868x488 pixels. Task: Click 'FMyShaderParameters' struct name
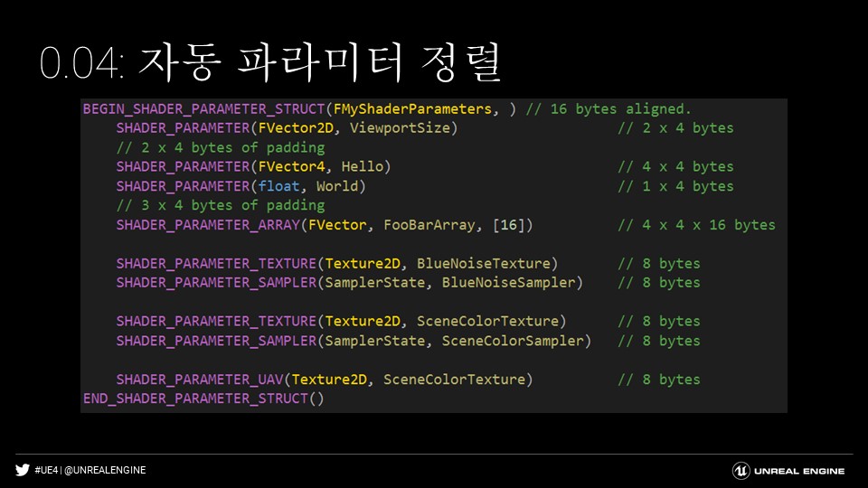[x=412, y=109]
